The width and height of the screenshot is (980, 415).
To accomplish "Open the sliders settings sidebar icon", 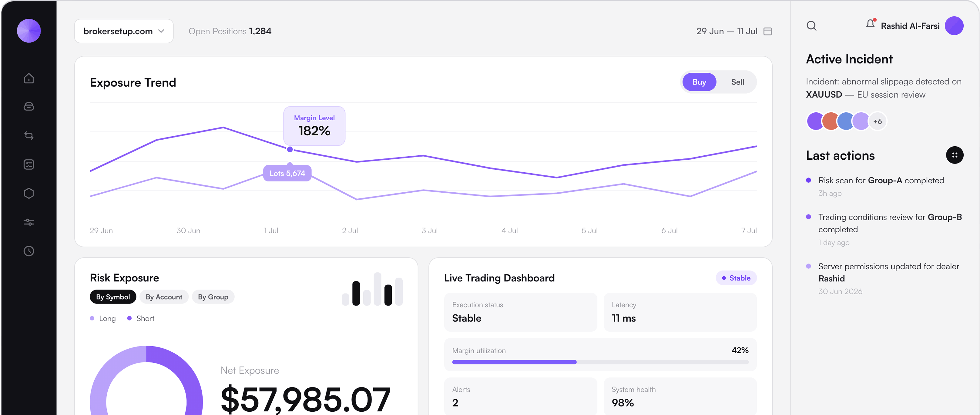I will 29,222.
